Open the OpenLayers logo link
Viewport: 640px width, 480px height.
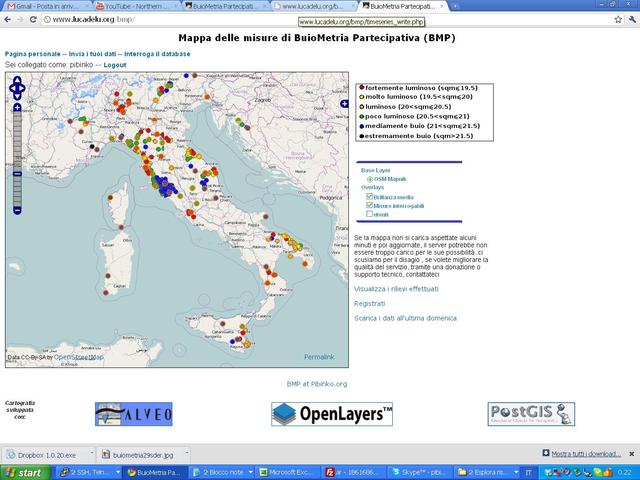tap(332, 414)
